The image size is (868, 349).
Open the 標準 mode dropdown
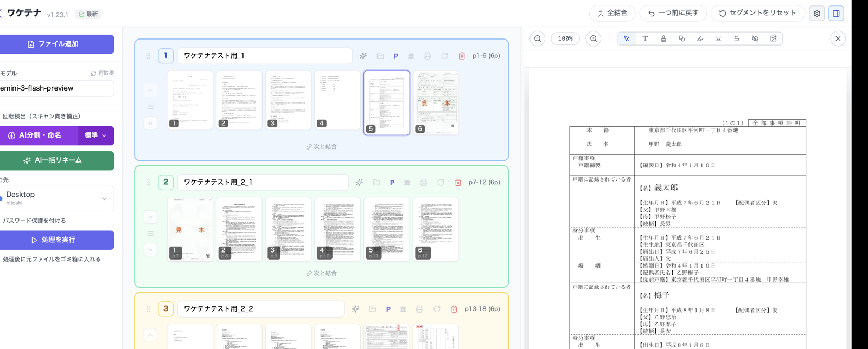pos(96,135)
